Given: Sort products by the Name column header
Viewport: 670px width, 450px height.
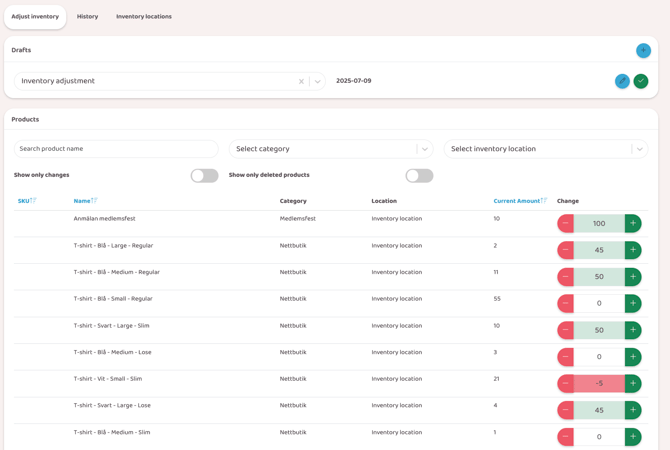Looking at the screenshot, I should pyautogui.click(x=84, y=201).
